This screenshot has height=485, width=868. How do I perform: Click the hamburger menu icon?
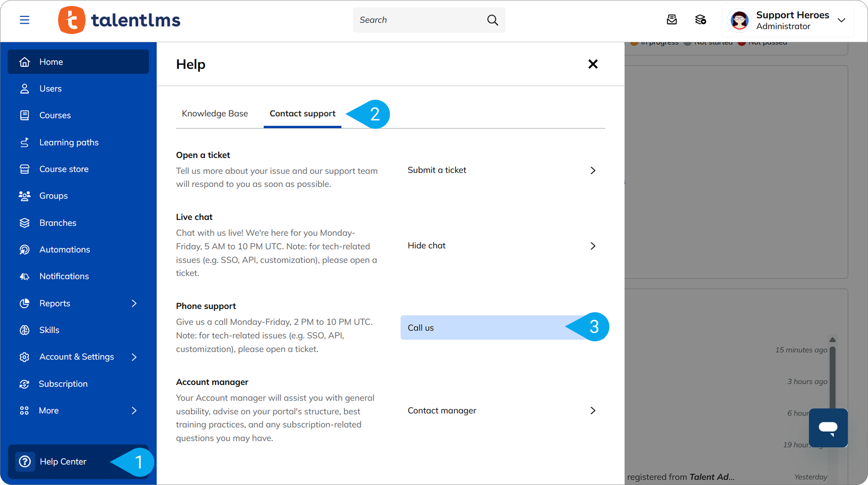coord(25,20)
